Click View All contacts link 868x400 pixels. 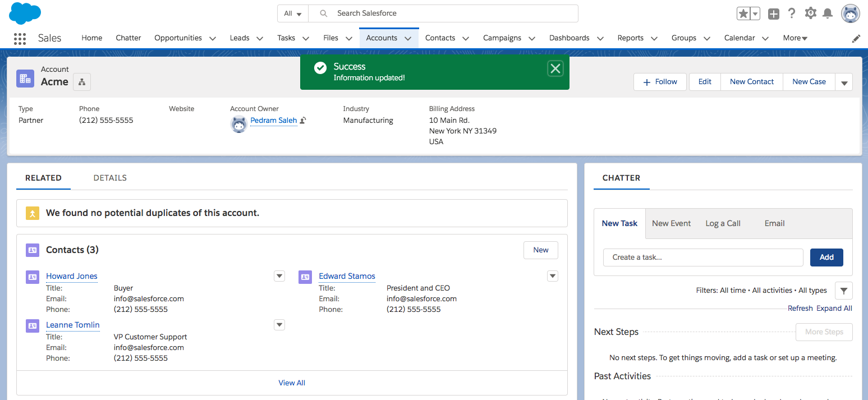(292, 383)
